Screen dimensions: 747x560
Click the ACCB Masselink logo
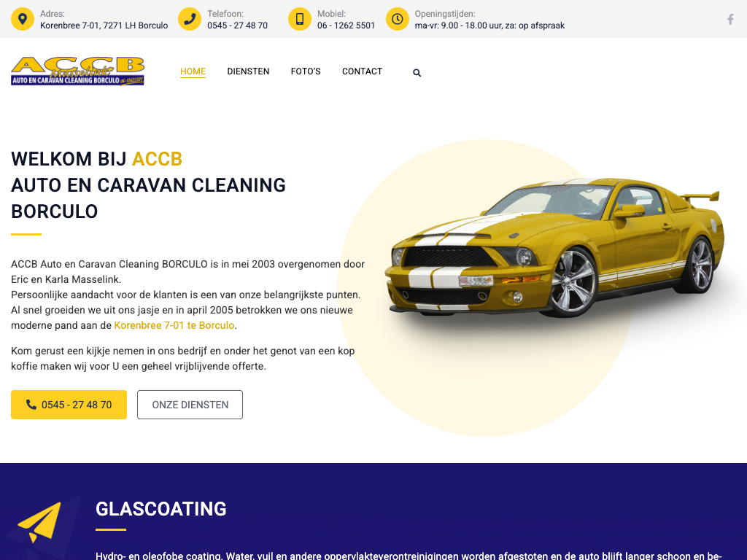pyautogui.click(x=77, y=71)
